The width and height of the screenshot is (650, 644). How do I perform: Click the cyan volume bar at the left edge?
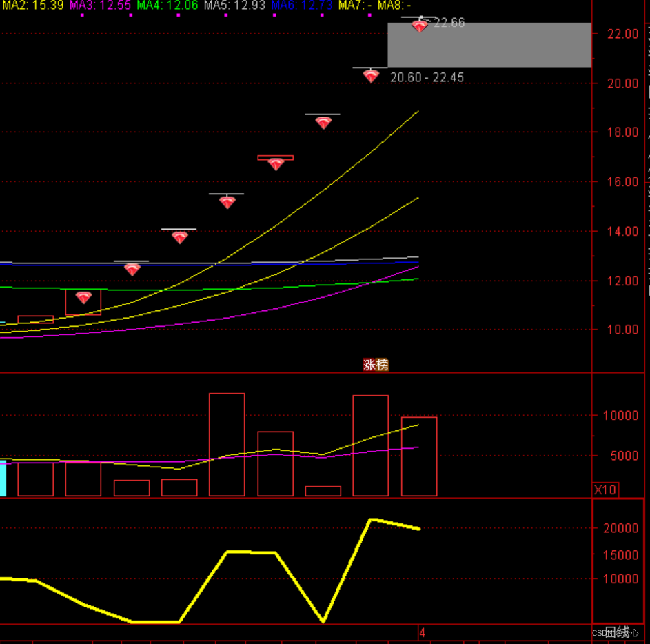tap(3, 478)
